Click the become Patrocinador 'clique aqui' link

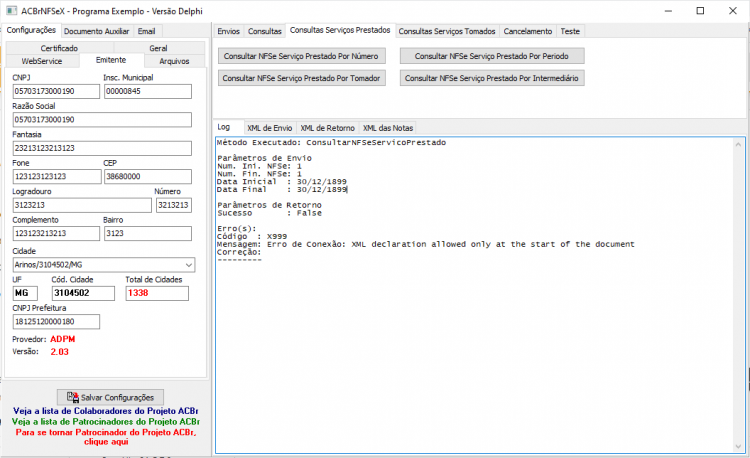[x=106, y=437]
